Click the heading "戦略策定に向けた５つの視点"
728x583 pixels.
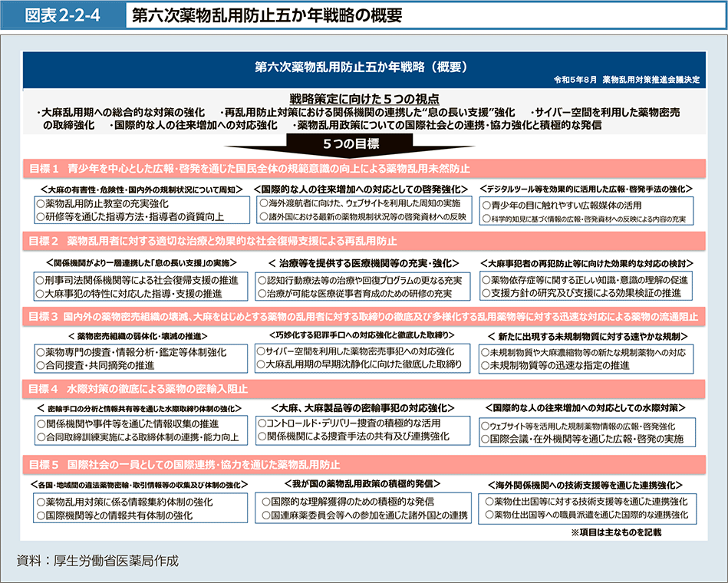click(364, 98)
